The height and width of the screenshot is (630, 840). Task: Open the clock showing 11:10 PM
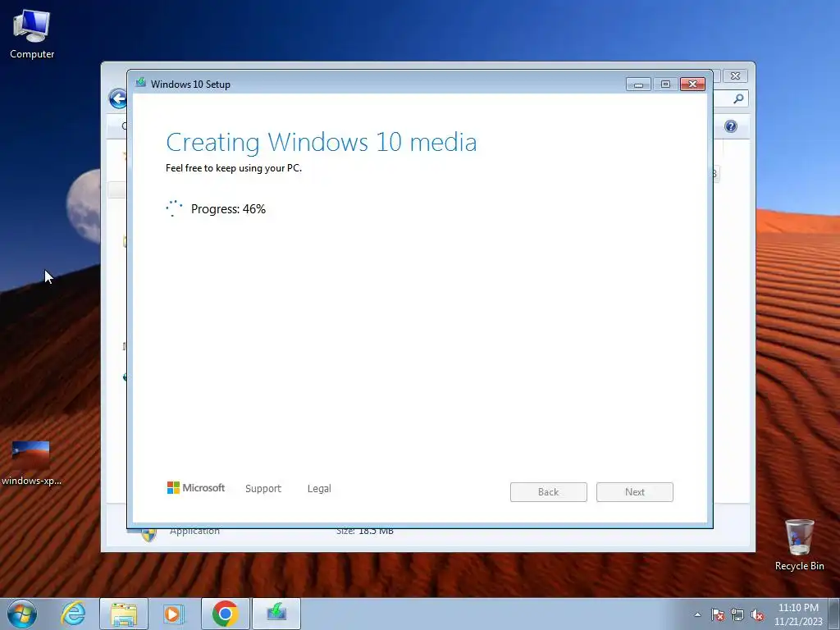click(x=798, y=614)
